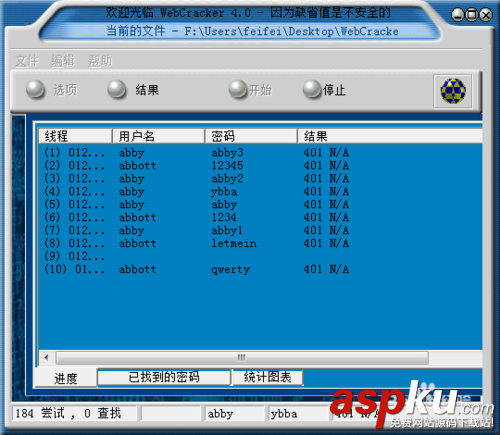Click password cell letmein
Image resolution: width=500 pixels, height=435 pixels.
[234, 243]
